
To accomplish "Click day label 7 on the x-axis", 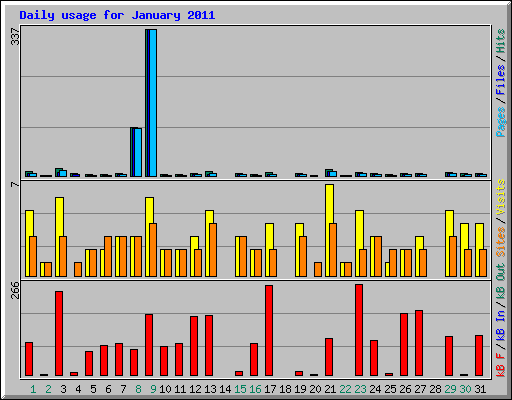I will (x=123, y=389).
